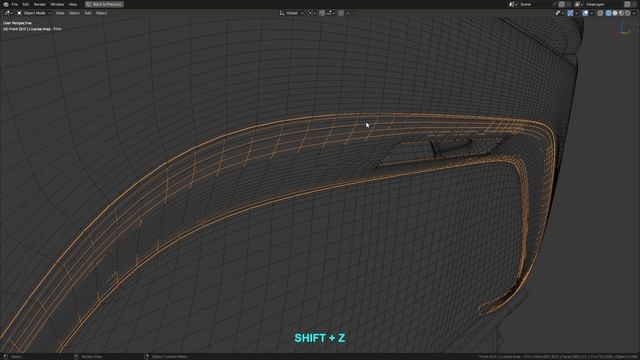The width and height of the screenshot is (640, 360).
Task: Open the scene browse icon
Action: 512,4
